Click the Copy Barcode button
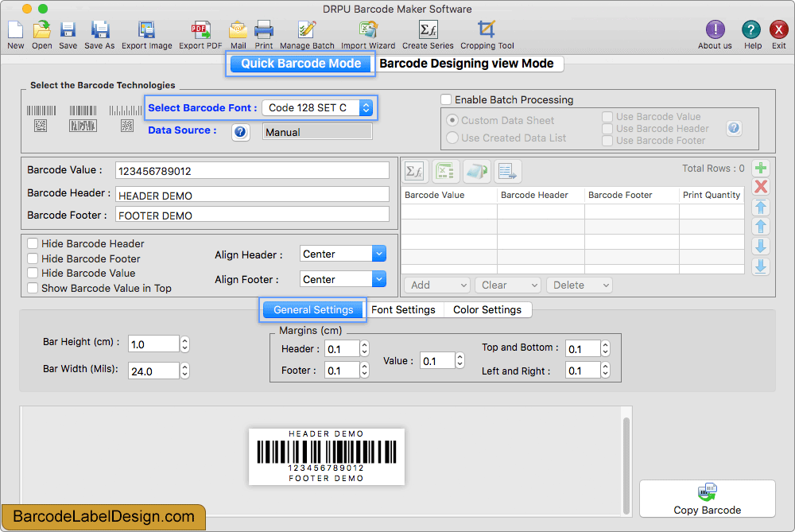Screen dimensions: 795x532 click(708, 499)
